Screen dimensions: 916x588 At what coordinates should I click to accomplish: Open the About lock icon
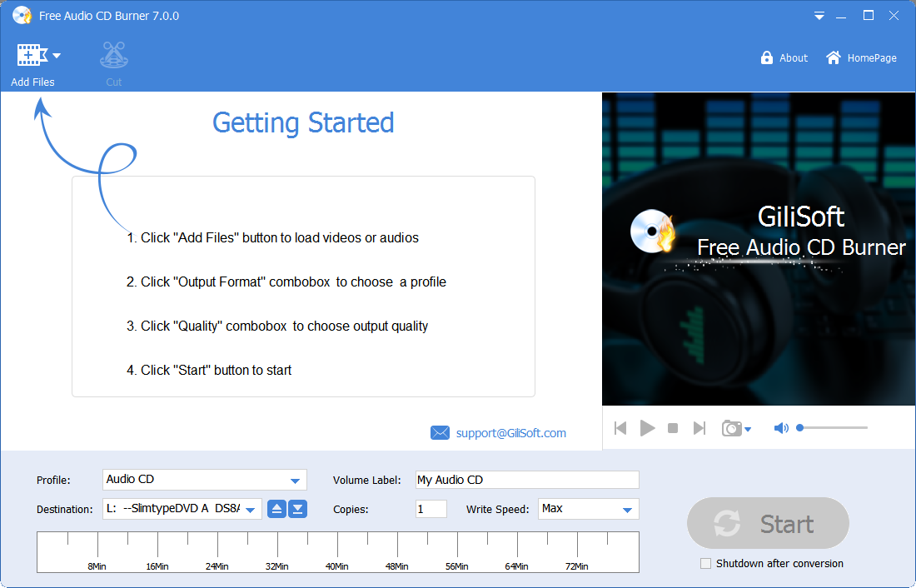tap(766, 57)
